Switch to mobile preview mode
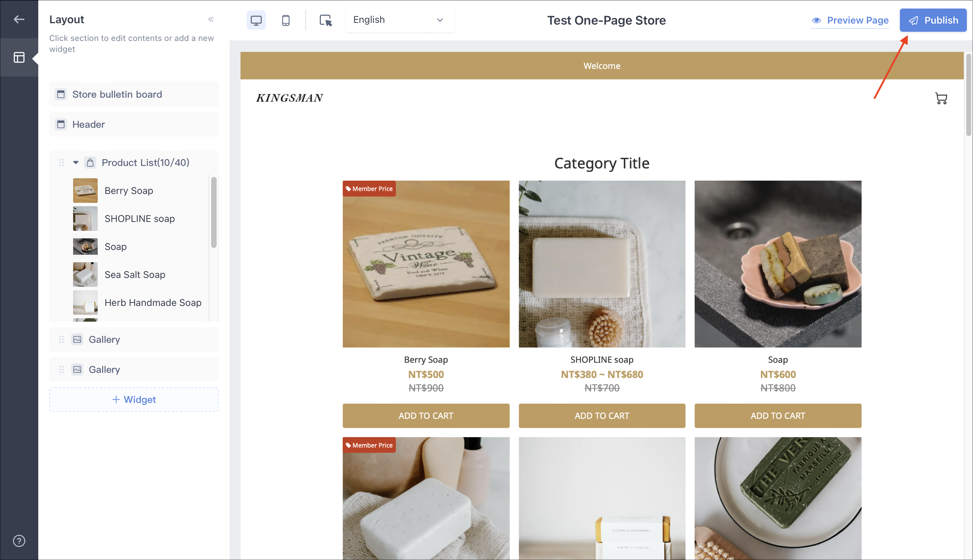 (x=286, y=20)
